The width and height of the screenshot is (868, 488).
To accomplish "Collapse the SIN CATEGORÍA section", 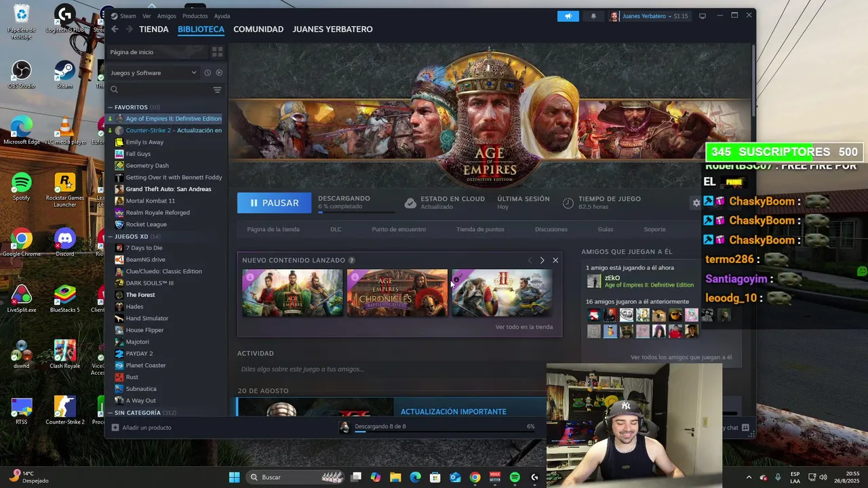I will [110, 413].
